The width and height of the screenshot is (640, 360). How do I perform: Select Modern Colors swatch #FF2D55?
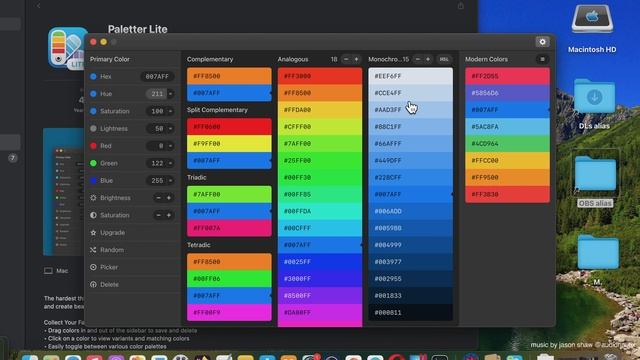point(507,76)
